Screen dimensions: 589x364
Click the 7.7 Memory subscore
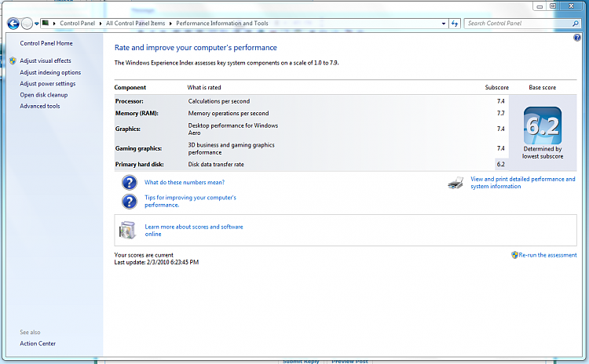tap(501, 113)
